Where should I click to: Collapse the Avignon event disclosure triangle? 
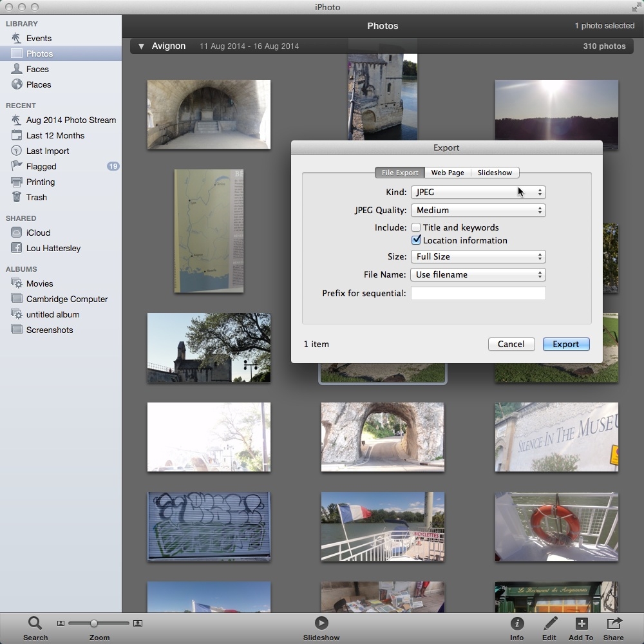point(141,46)
